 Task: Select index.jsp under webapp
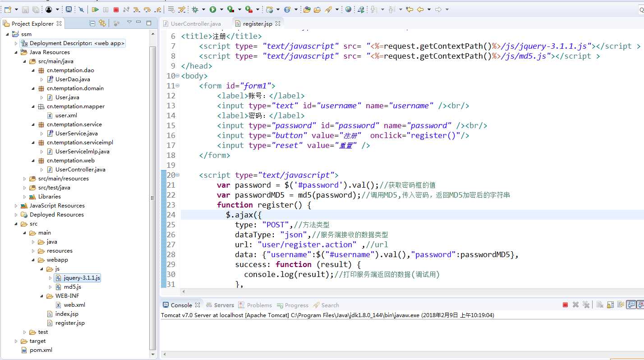click(67, 314)
